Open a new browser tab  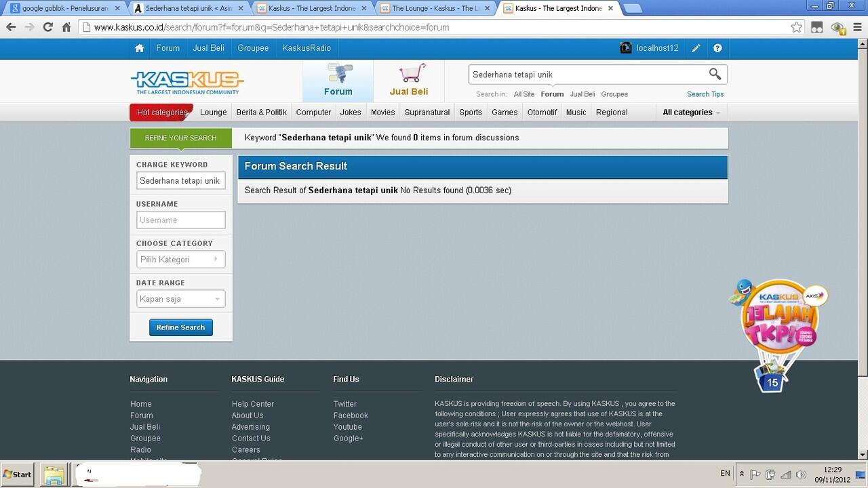tap(632, 8)
